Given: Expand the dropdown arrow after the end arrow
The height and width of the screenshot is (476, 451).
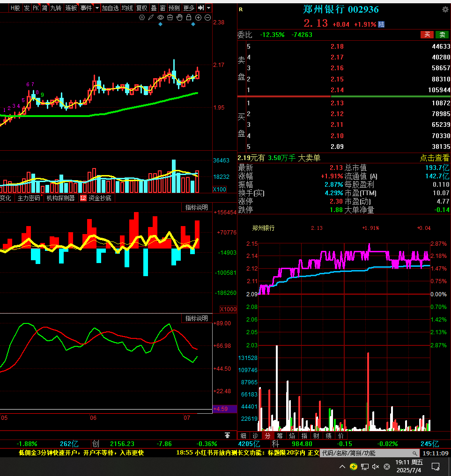Looking at the screenshot, I should point(209,8).
